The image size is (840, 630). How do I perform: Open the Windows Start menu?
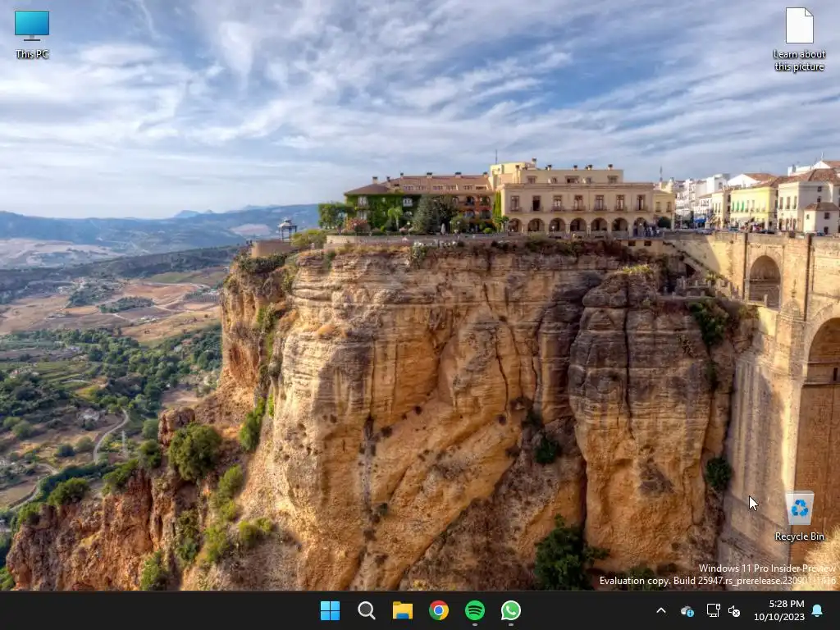tap(330, 610)
